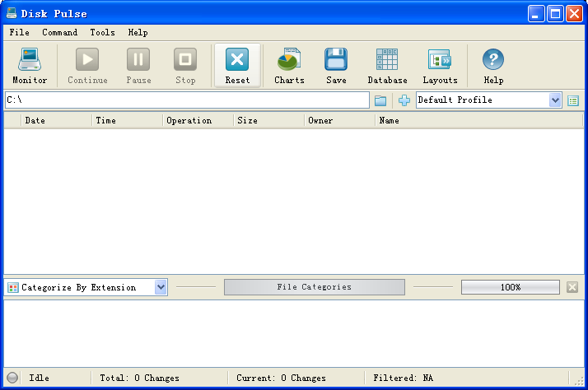Browse for directory using folder icon
Viewport: 588px width, 390px height.
tap(380, 100)
